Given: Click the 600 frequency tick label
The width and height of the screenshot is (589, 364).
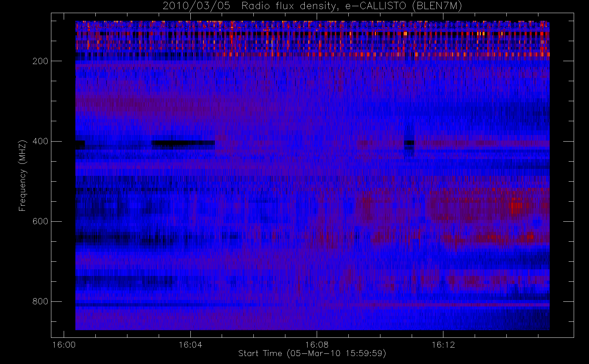Looking at the screenshot, I should click(40, 221).
